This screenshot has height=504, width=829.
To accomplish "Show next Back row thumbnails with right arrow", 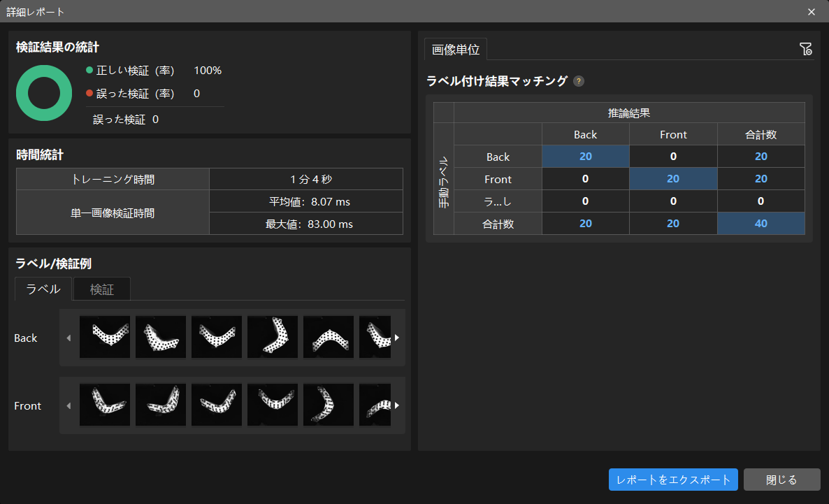I will point(397,338).
